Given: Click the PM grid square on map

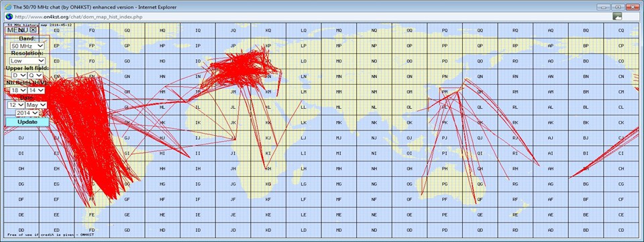Looking at the screenshot, I should click(x=445, y=92).
